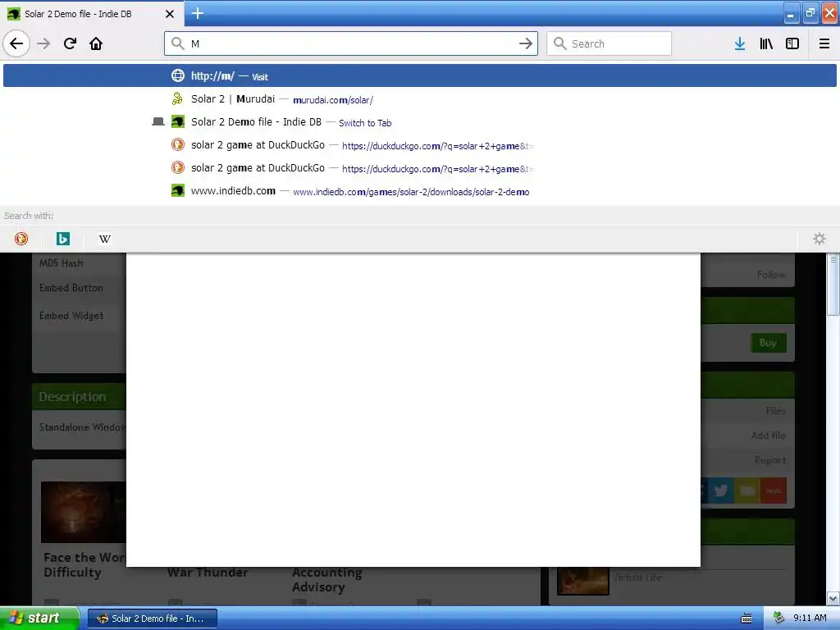Click the page vertical scrollbar thumb

833,285
